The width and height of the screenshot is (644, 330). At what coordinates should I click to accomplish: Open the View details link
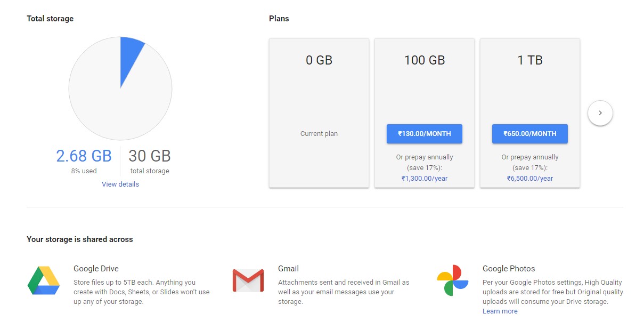coord(120,184)
